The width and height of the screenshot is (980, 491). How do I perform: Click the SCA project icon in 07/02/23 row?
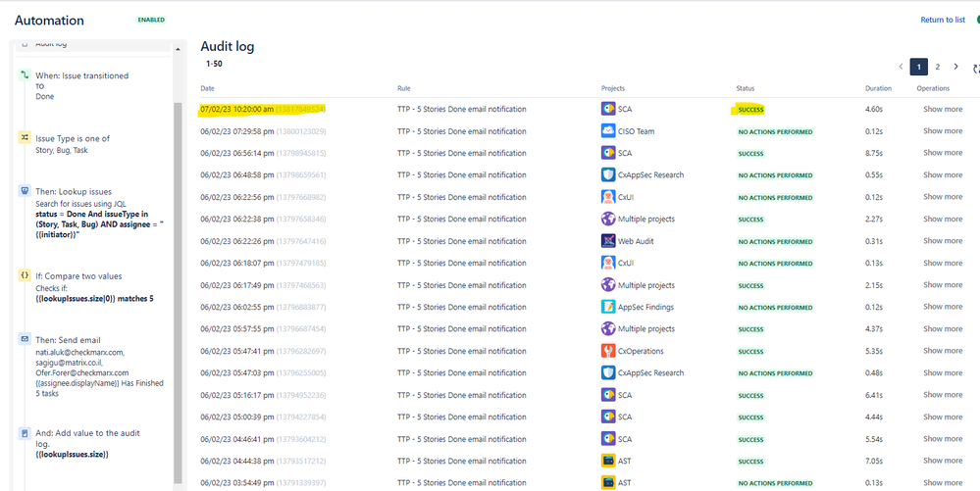click(608, 109)
